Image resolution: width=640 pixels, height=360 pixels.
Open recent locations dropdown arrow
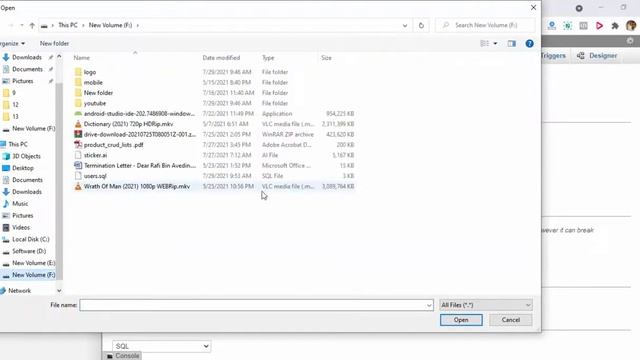click(x=22, y=25)
